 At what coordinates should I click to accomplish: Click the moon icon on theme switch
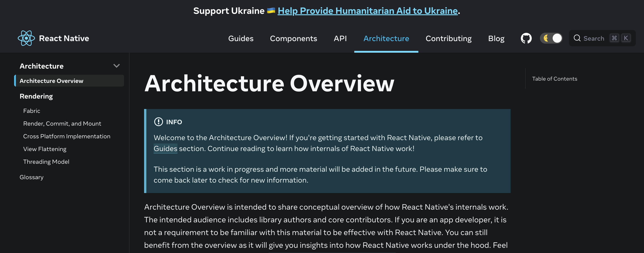tap(546, 38)
